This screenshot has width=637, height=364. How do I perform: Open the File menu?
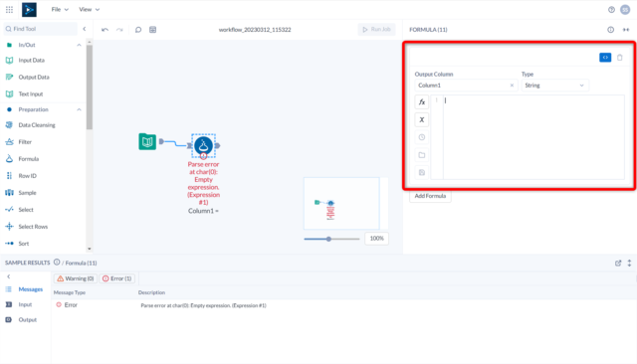[60, 9]
